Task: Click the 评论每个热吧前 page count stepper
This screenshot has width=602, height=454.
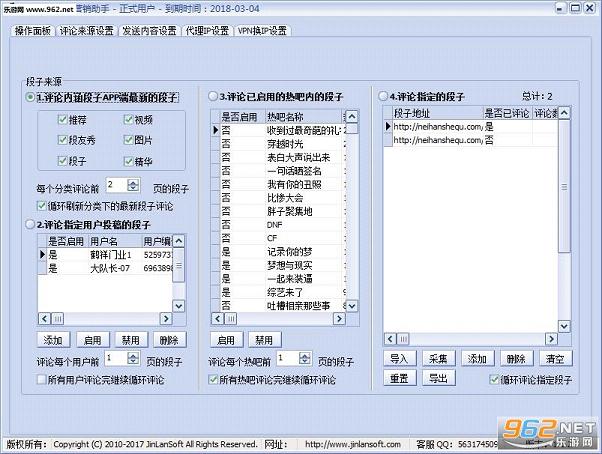Action: point(305,358)
